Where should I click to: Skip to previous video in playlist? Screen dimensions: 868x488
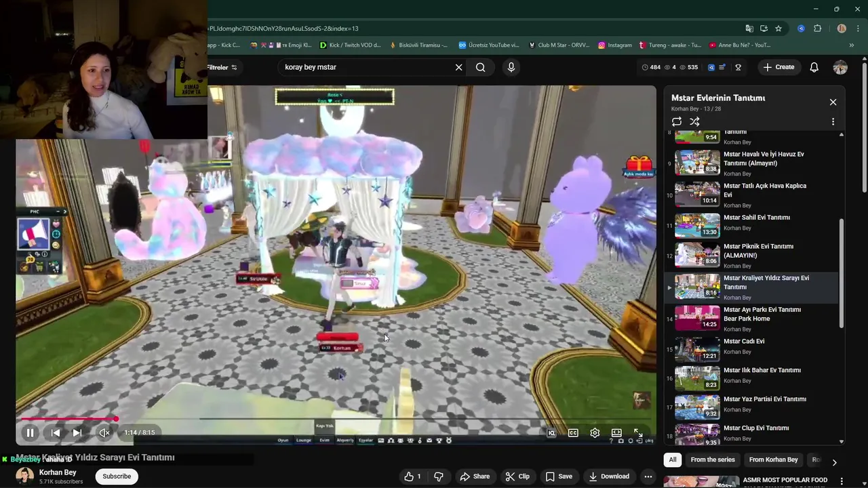(56, 432)
